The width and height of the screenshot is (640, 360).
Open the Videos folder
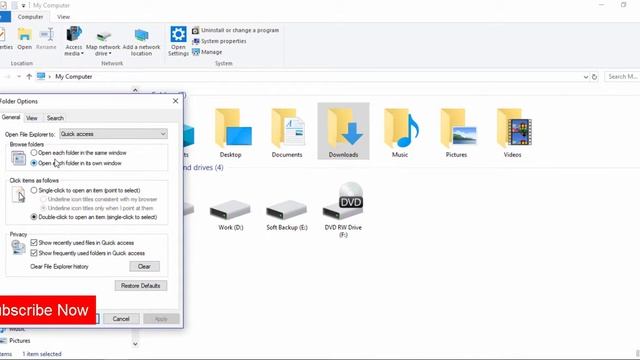513,133
